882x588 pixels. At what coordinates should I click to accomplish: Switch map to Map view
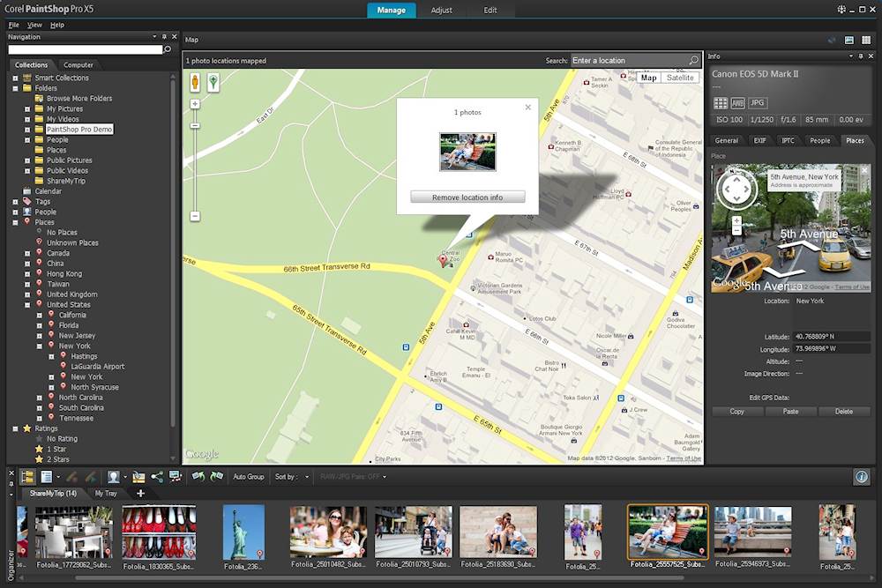(x=648, y=78)
